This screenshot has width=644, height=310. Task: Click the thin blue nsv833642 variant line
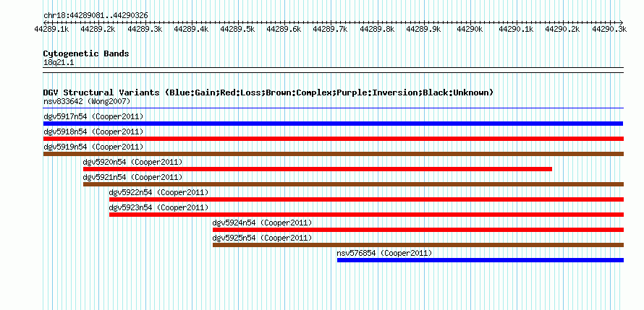(x=334, y=108)
